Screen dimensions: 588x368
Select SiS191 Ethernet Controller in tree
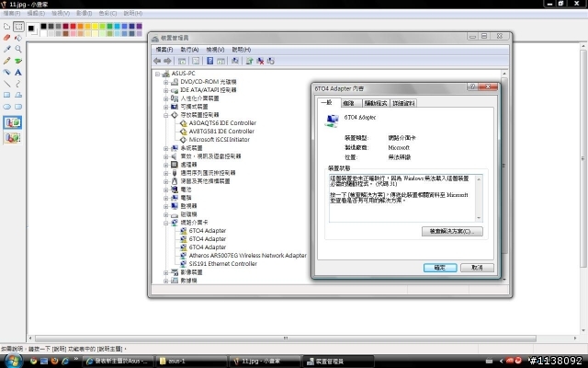(x=223, y=264)
